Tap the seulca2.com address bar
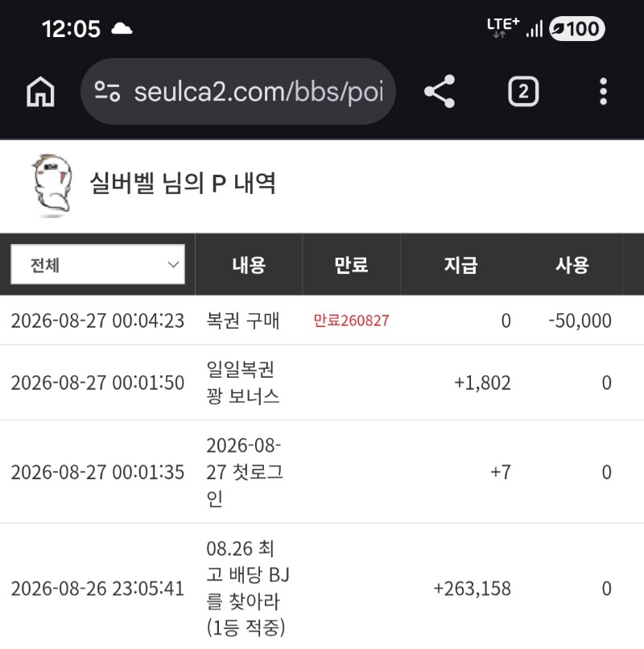 click(x=238, y=92)
